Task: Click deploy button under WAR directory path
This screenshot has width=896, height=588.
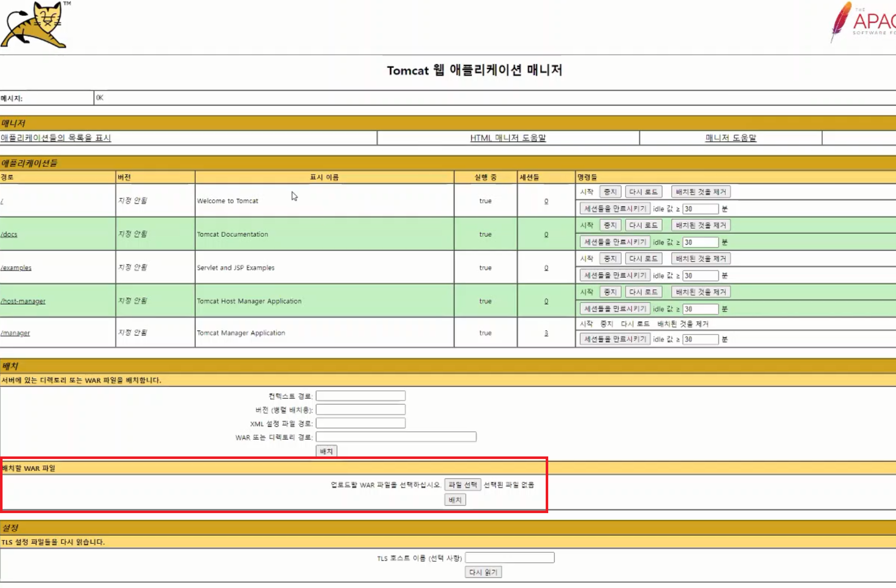Action: point(327,451)
